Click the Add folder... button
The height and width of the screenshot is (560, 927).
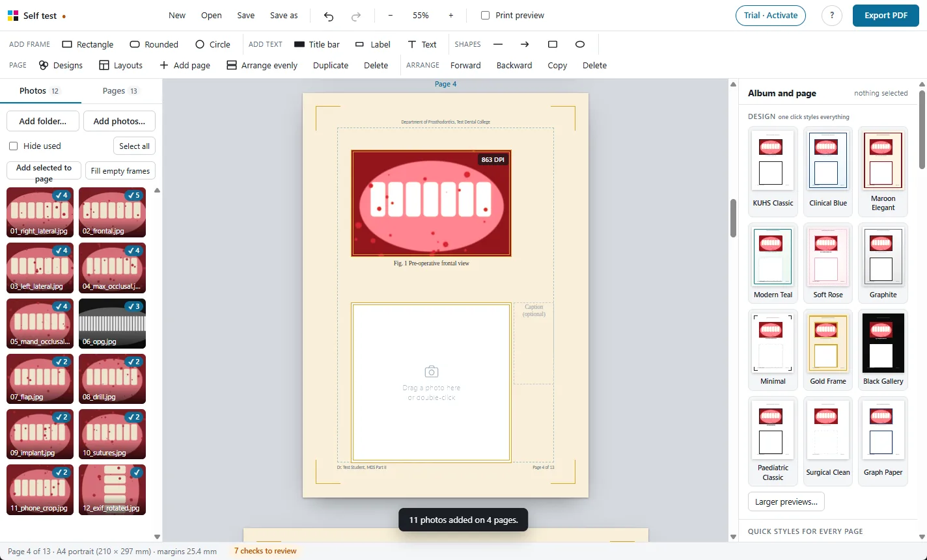tap(43, 121)
